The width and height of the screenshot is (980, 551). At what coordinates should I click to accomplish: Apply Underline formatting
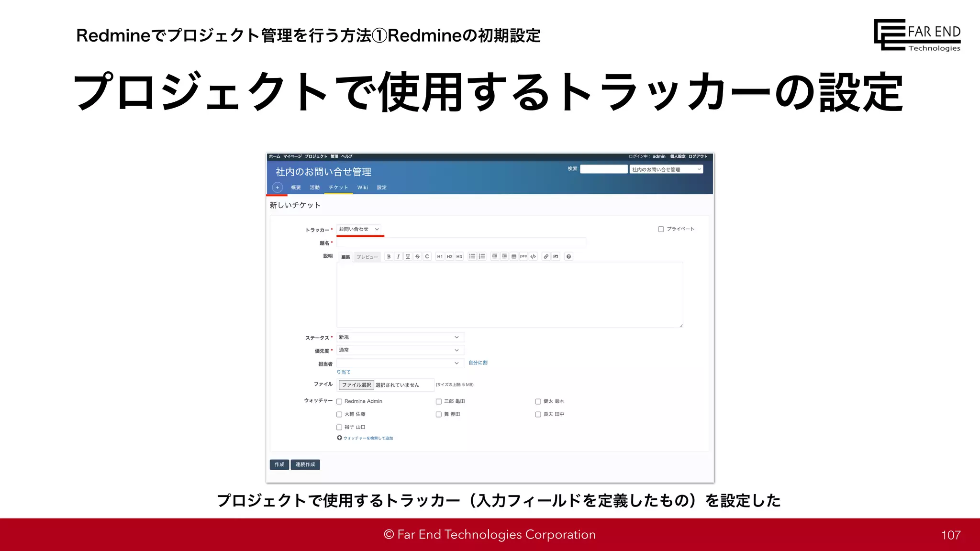(408, 256)
